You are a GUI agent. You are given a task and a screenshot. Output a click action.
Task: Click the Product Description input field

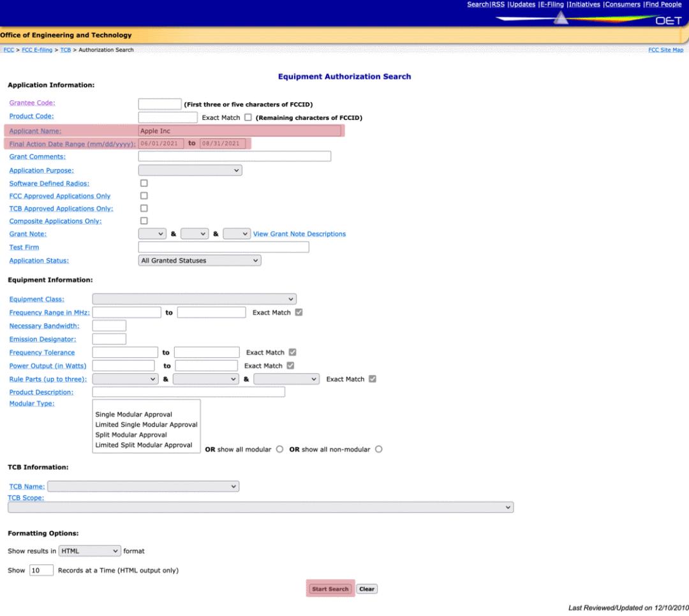click(188, 392)
